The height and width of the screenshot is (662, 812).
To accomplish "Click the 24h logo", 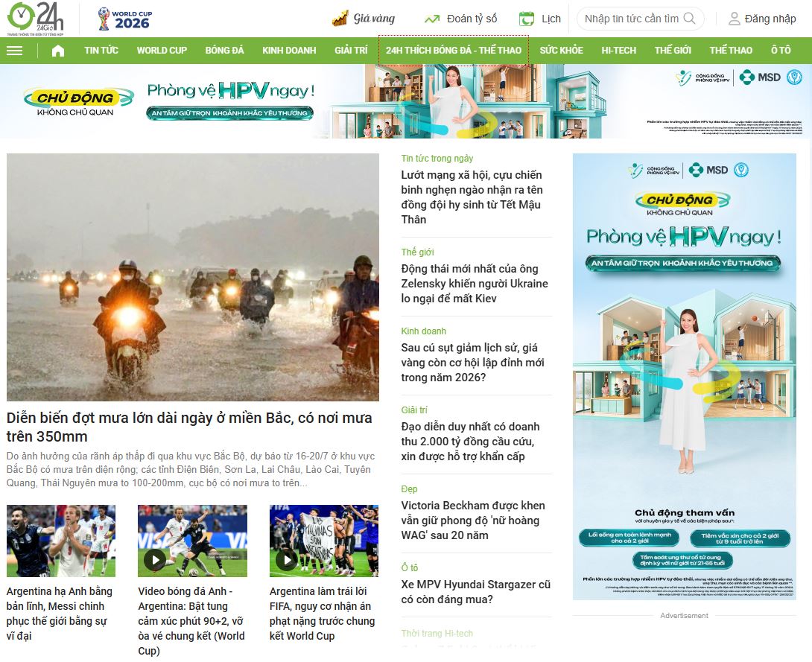I will tap(36, 18).
